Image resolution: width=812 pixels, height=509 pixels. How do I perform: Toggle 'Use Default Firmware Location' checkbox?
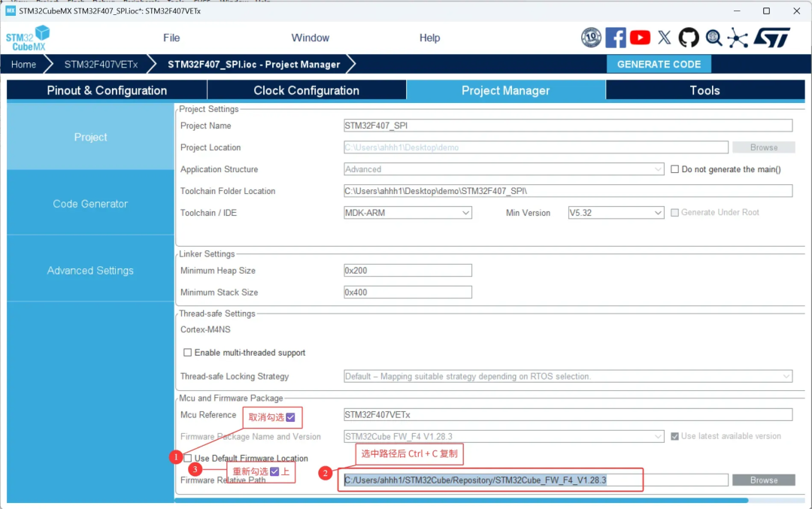click(x=187, y=459)
